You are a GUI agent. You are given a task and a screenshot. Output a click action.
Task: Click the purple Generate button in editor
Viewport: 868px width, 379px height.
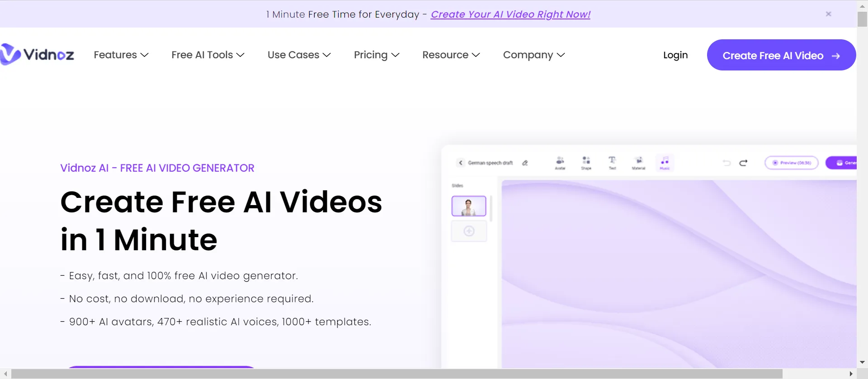(841, 163)
